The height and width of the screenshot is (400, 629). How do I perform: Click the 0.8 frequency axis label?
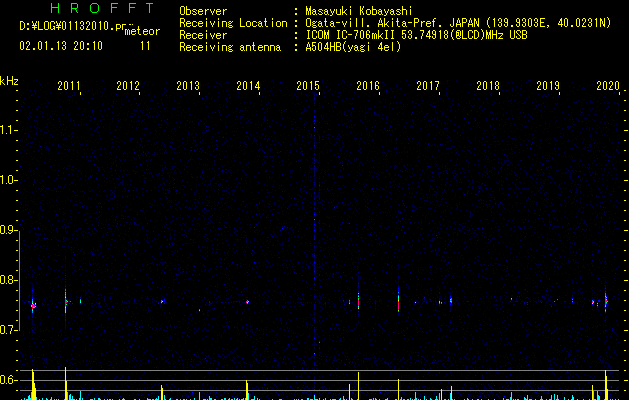8,280
